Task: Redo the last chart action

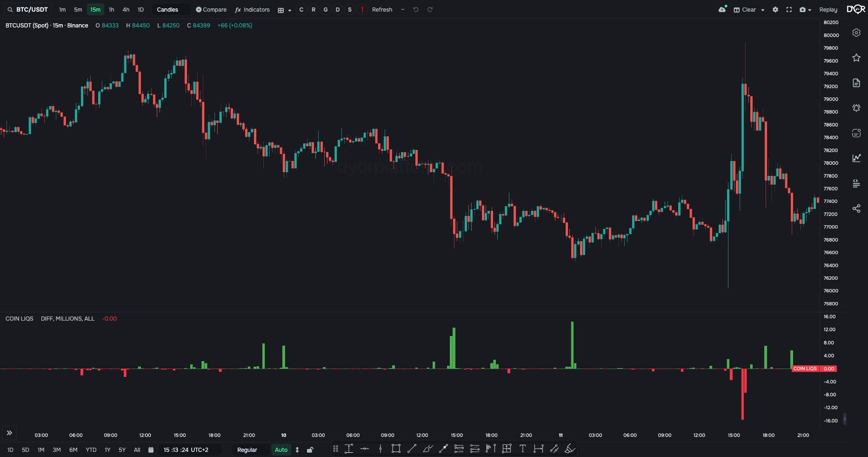Action: pyautogui.click(x=430, y=9)
